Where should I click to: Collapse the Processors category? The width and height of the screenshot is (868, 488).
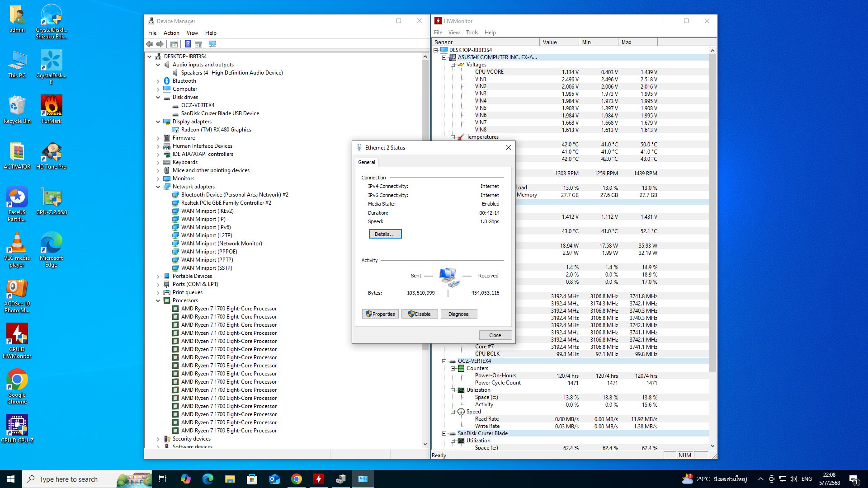pos(158,300)
